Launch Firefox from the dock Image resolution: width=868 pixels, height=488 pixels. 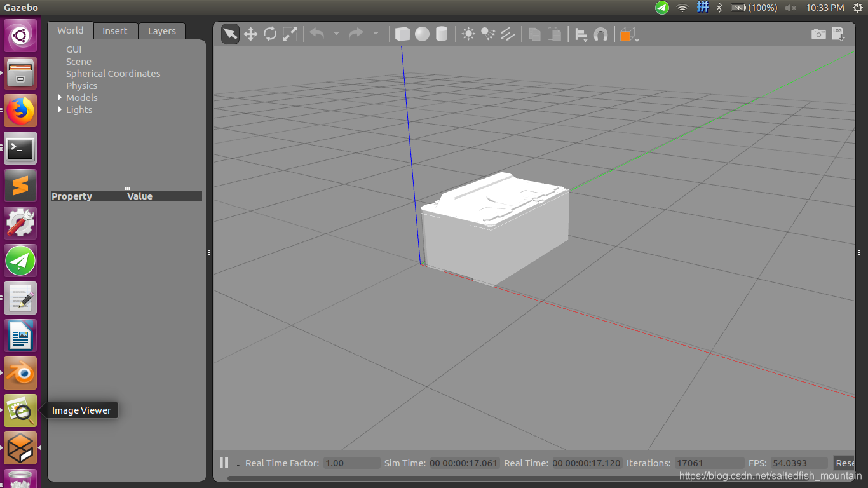click(20, 111)
